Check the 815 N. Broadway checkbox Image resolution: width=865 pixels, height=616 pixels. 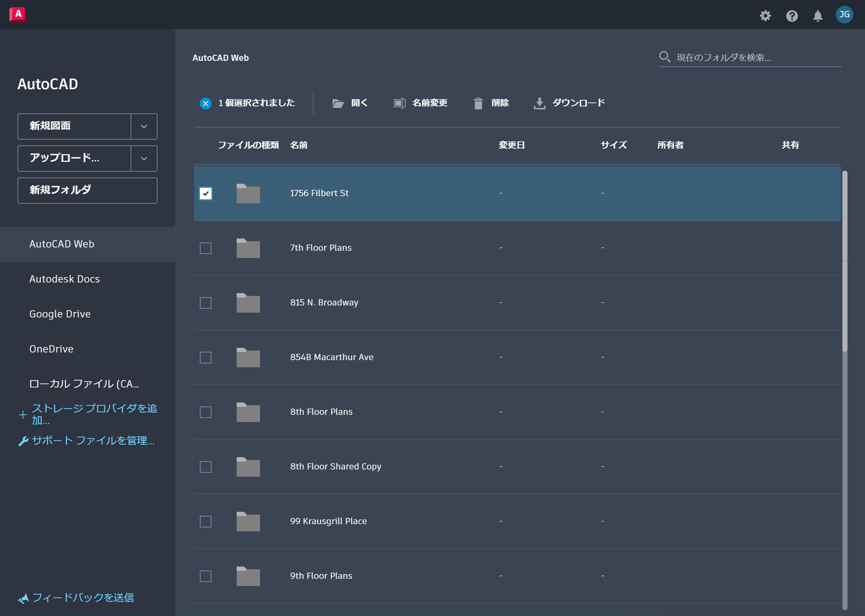tap(206, 303)
